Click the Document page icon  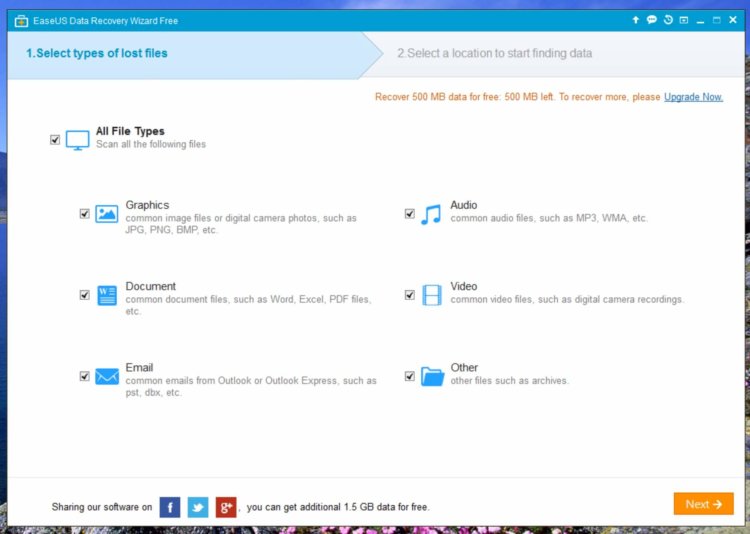[107, 295]
